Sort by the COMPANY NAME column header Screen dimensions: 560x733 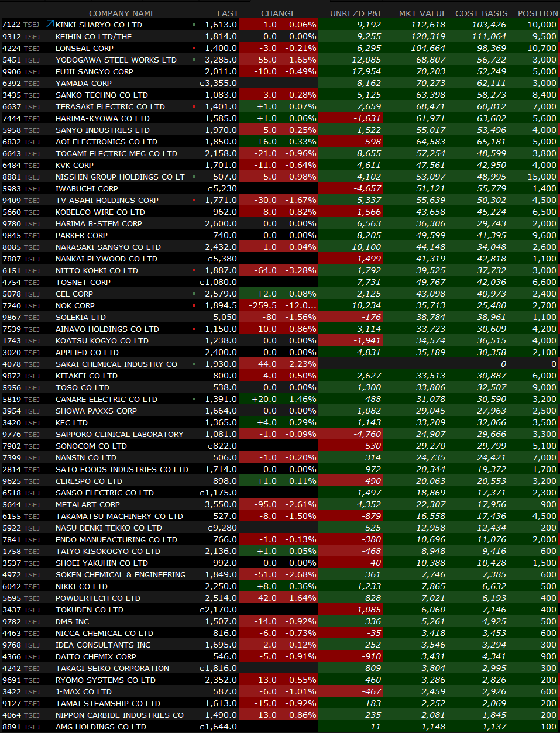(122, 13)
